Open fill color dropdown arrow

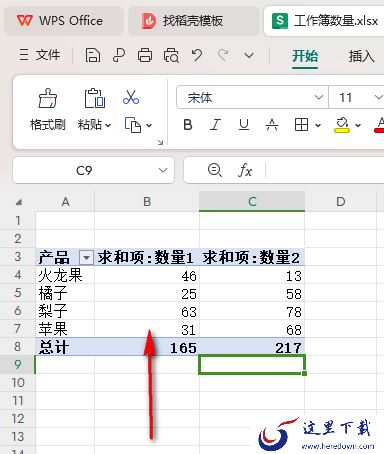[358, 126]
